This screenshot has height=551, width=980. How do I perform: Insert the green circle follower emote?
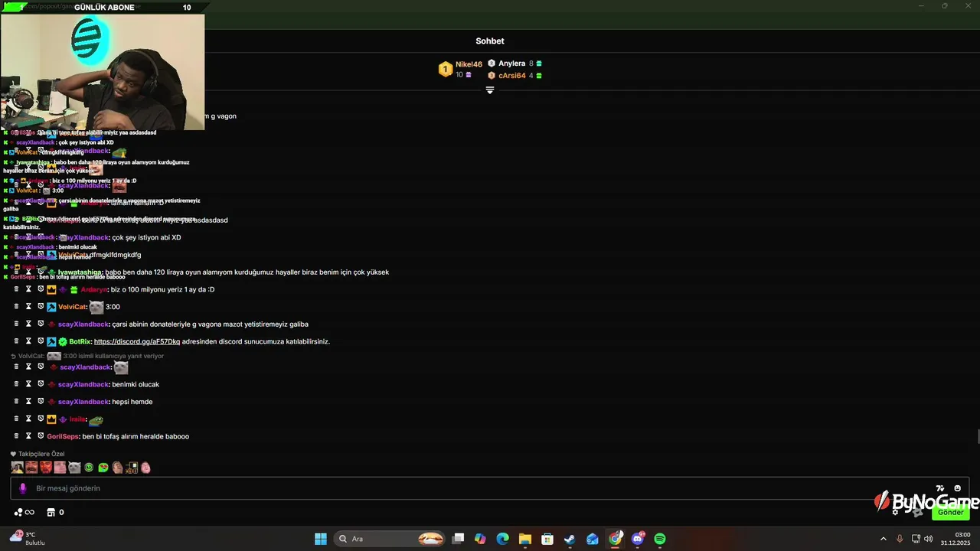89,467
